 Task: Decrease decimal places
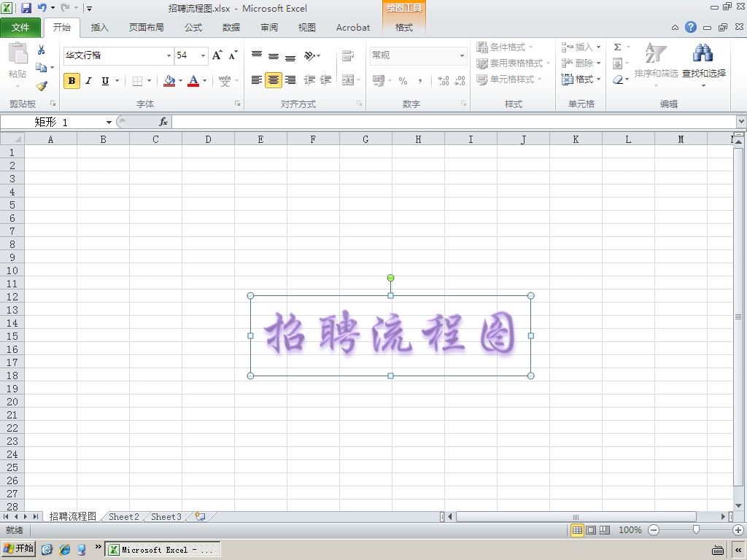[x=460, y=80]
